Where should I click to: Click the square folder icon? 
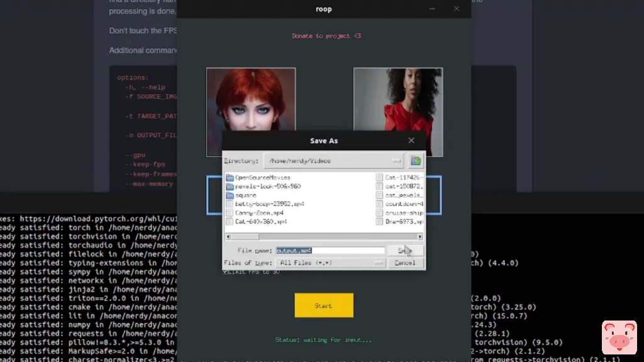[x=230, y=195]
